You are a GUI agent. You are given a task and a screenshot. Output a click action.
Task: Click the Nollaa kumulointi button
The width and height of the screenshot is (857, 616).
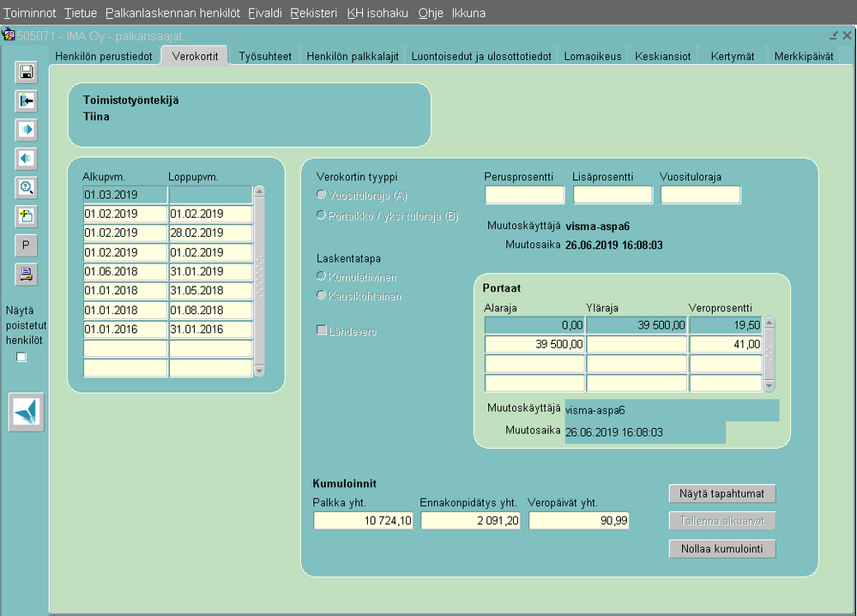[x=722, y=549]
